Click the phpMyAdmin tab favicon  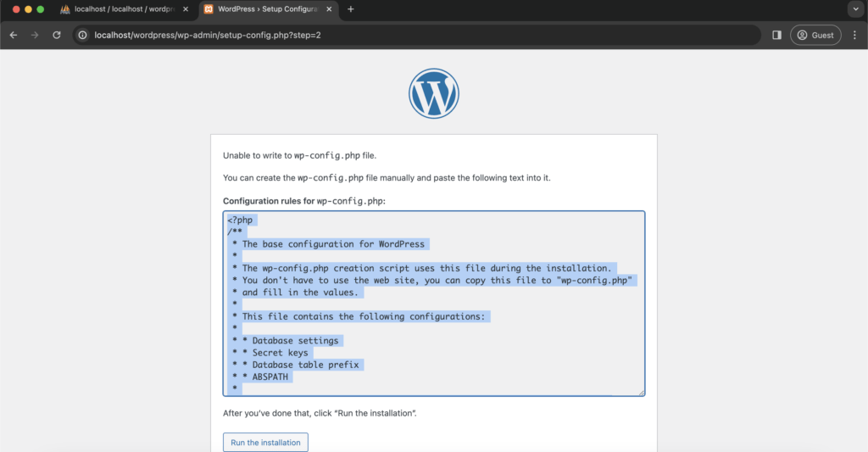(x=64, y=8)
